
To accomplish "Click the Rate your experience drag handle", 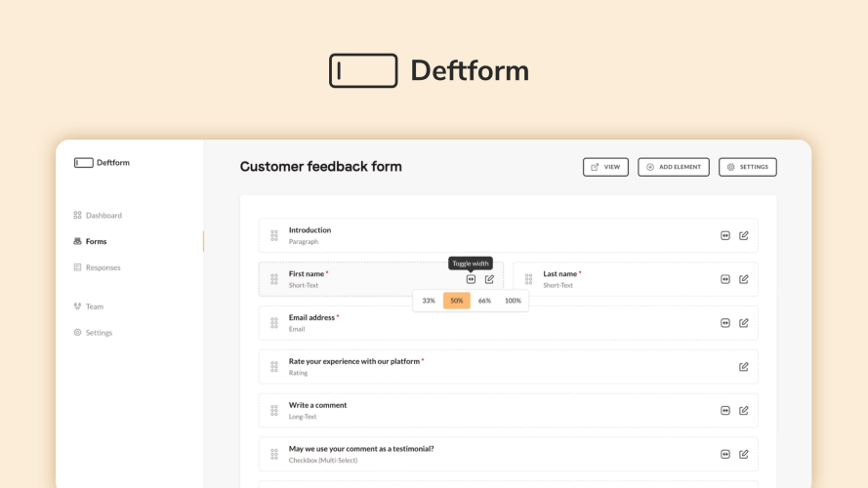I will click(x=274, y=367).
